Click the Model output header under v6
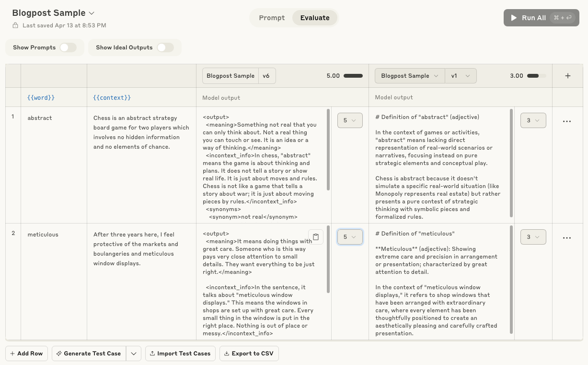The height and width of the screenshot is (365, 588). (221, 98)
